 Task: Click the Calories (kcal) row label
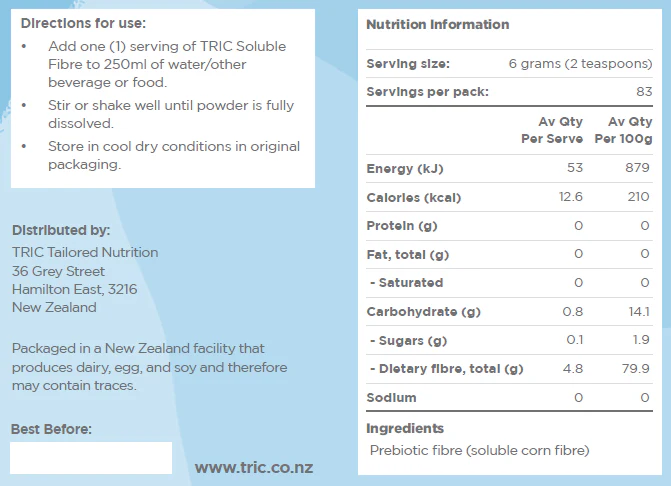click(x=414, y=198)
